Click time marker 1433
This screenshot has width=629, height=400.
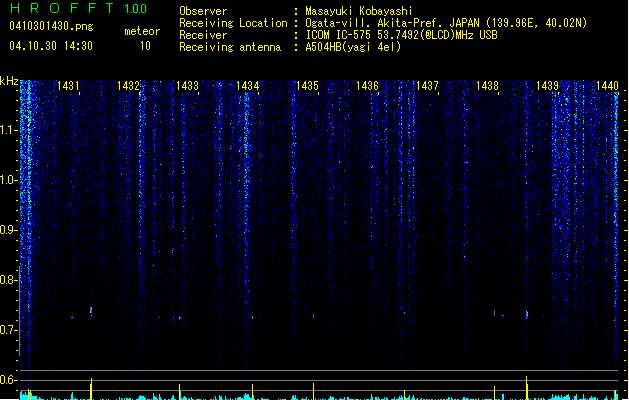point(187,85)
